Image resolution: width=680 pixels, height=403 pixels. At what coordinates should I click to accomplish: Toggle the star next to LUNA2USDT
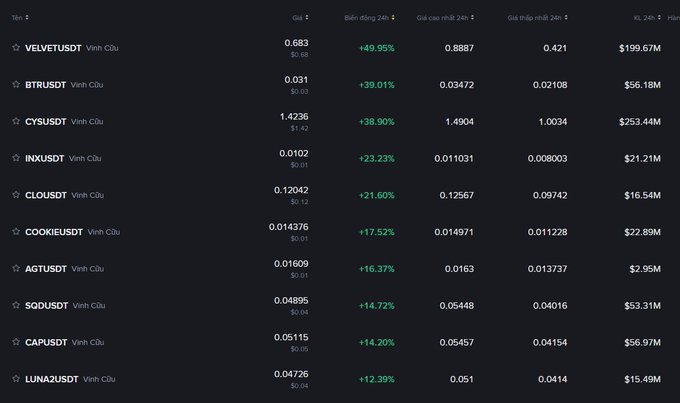[16, 379]
